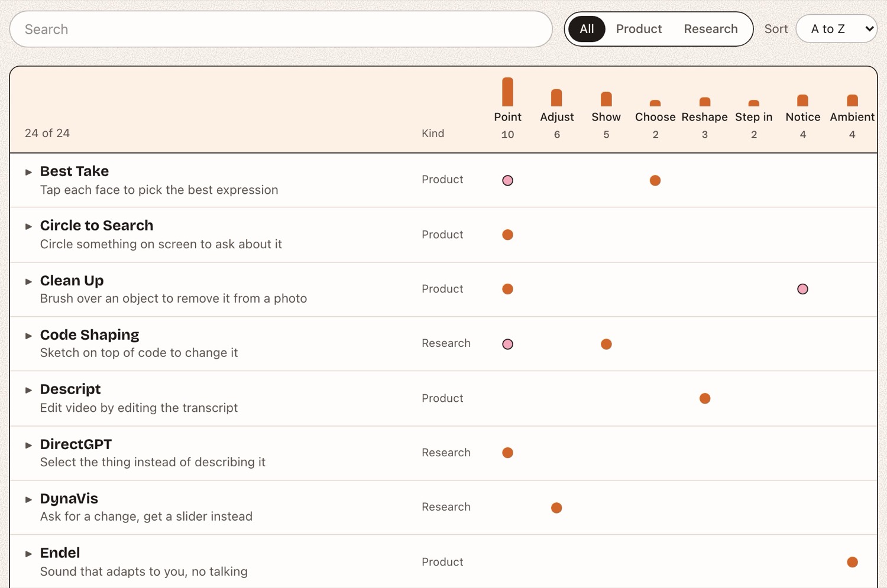Click the pink Notice dot for Clean Up
Viewport: 887px width, 588px height.
click(802, 289)
